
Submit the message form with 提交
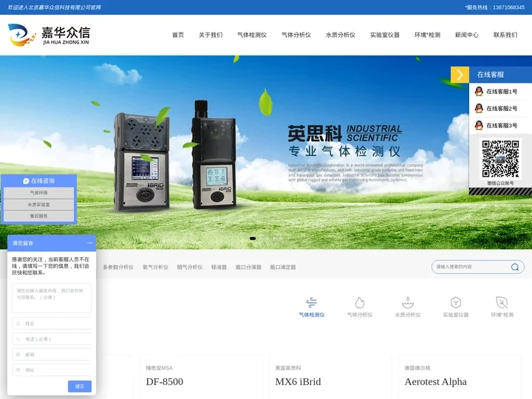(79, 386)
